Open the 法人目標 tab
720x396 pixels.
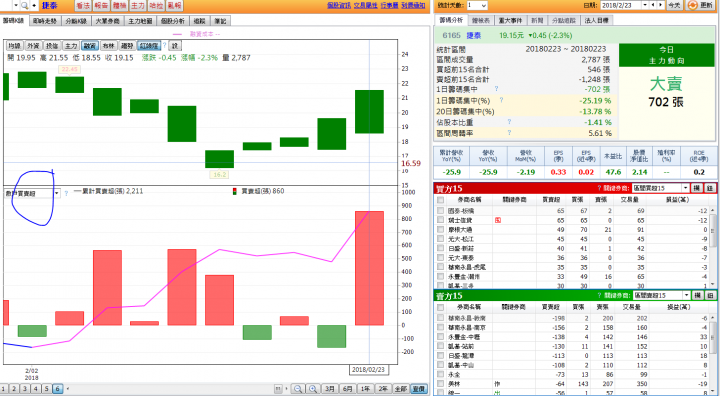point(596,20)
